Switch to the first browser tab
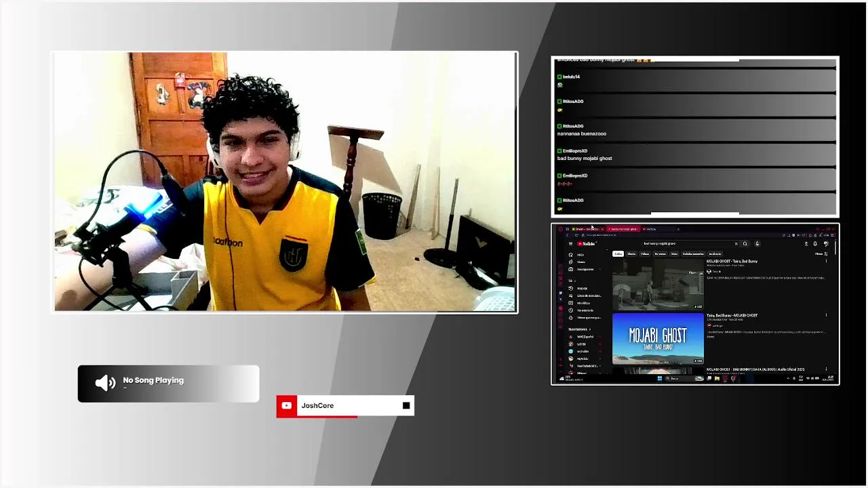The image size is (868, 488). pyautogui.click(x=587, y=229)
